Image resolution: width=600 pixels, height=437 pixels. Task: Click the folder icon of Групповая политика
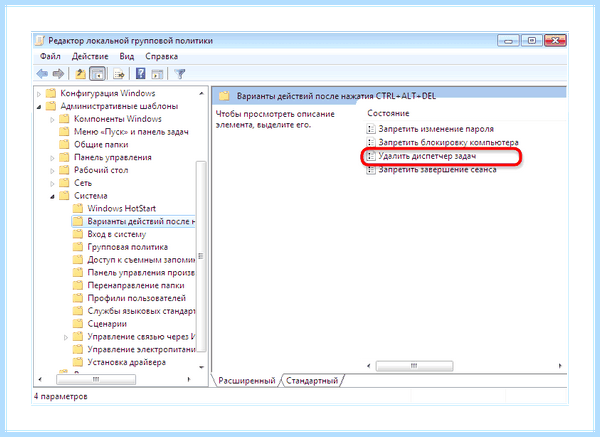78,247
